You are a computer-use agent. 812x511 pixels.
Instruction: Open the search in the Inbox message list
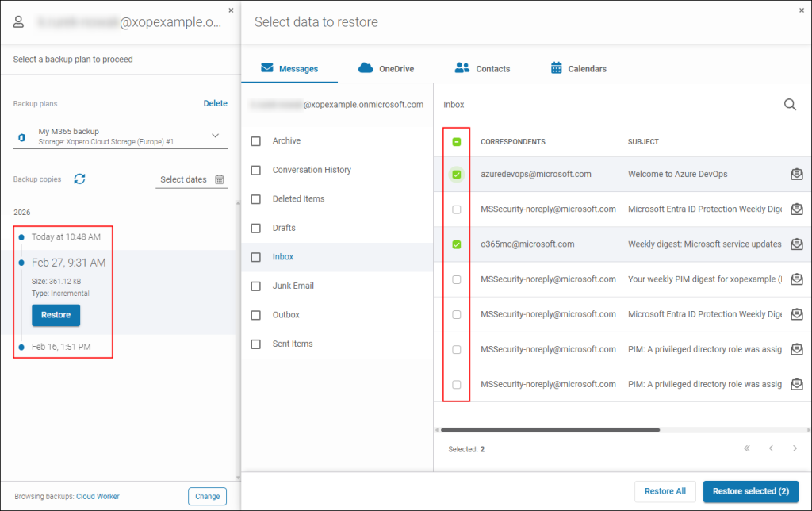coord(790,104)
